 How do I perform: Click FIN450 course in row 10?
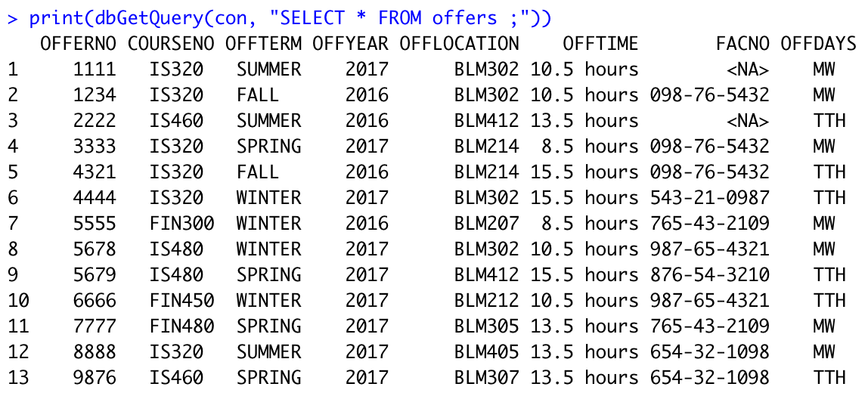coord(181,301)
